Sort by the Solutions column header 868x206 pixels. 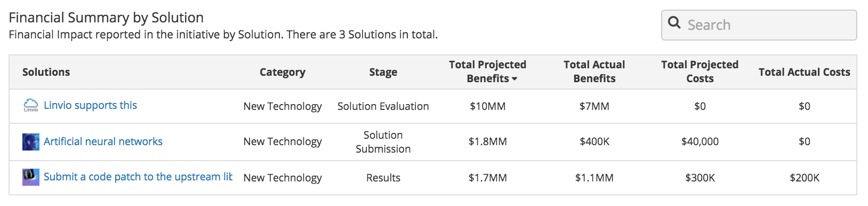tap(46, 72)
